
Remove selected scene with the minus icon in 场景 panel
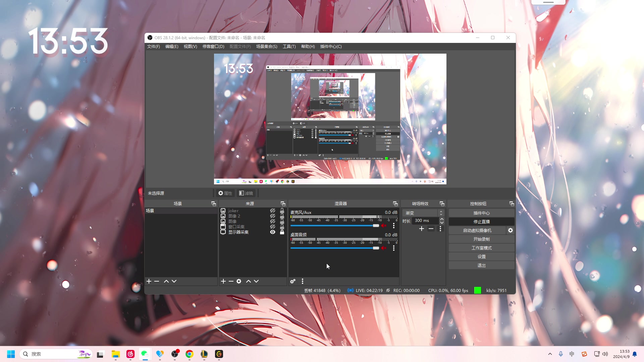click(x=157, y=281)
